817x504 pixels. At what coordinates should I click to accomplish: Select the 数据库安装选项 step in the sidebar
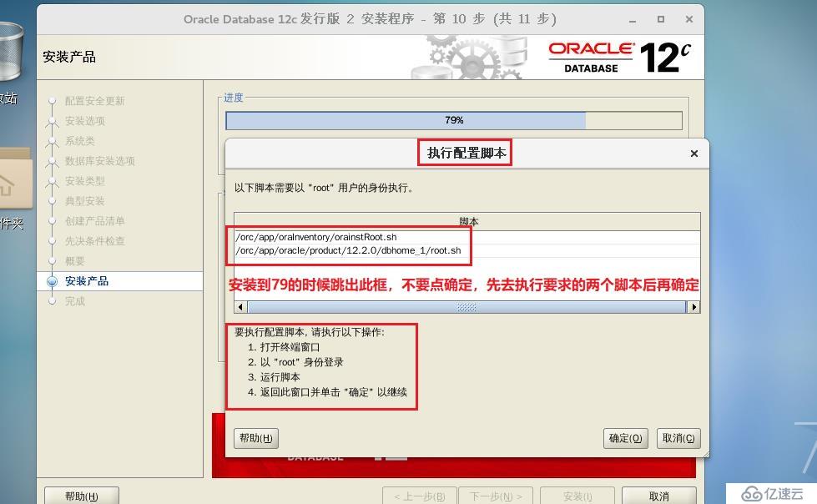coord(99,161)
